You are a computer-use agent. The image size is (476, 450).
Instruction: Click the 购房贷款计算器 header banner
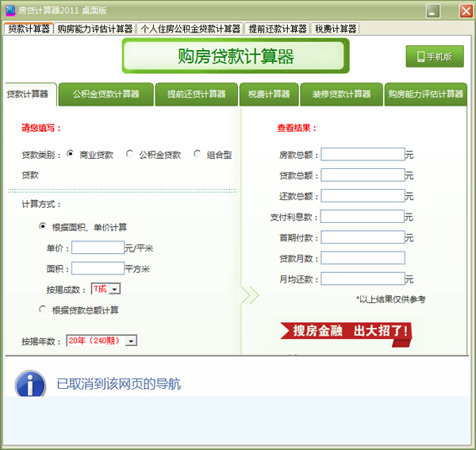236,56
